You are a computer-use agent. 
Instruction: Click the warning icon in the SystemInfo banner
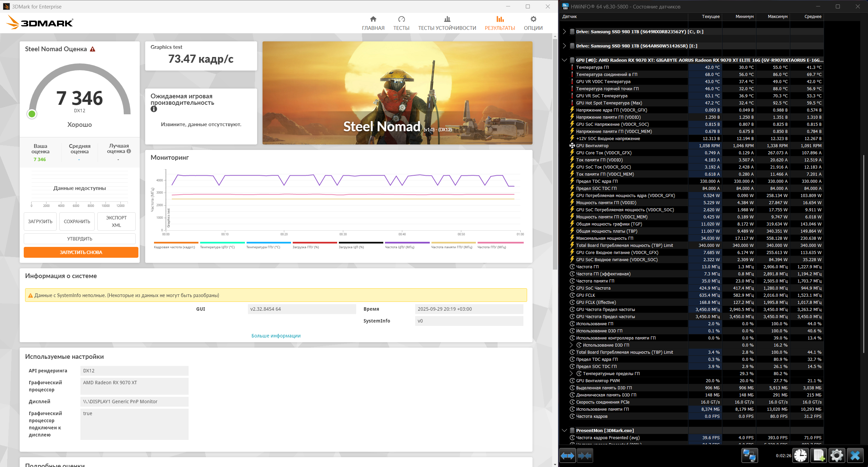[x=31, y=295]
